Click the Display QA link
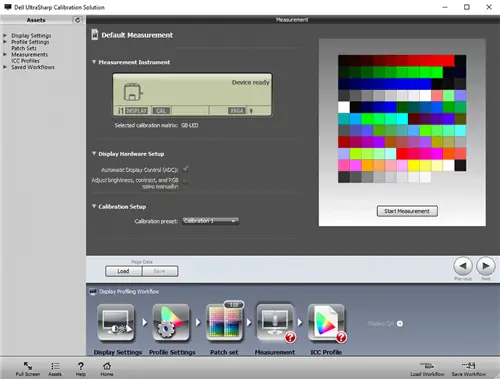The image size is (500, 379). (381, 323)
